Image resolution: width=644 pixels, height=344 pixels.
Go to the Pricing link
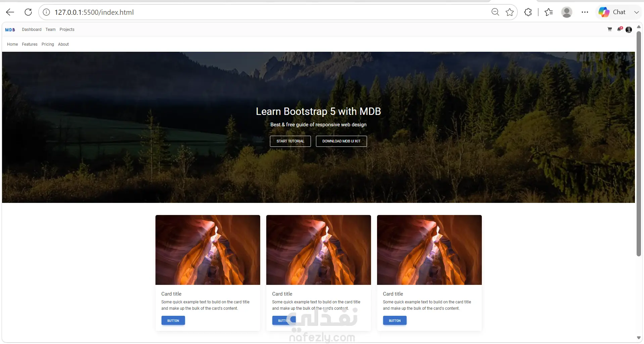point(48,44)
